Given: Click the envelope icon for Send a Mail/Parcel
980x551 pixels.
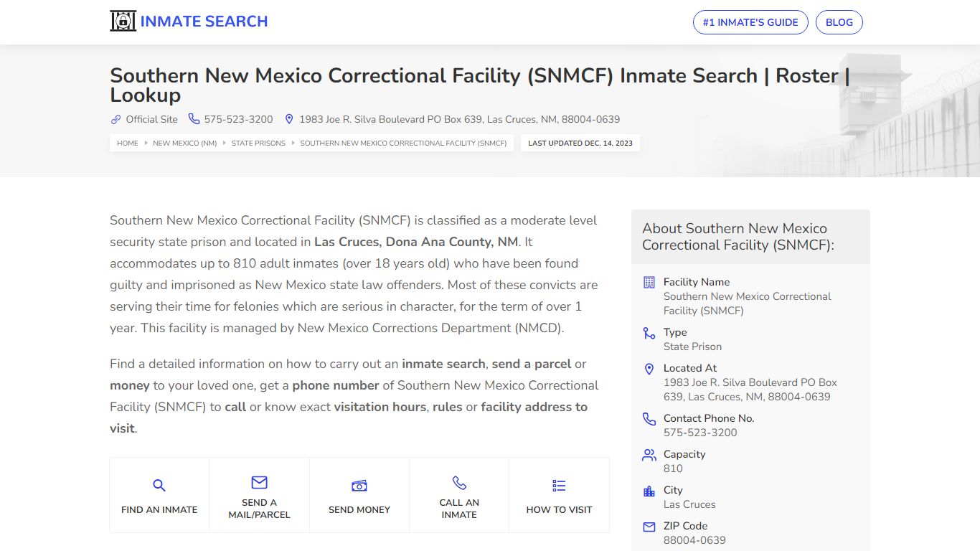Looking at the screenshot, I should [259, 482].
